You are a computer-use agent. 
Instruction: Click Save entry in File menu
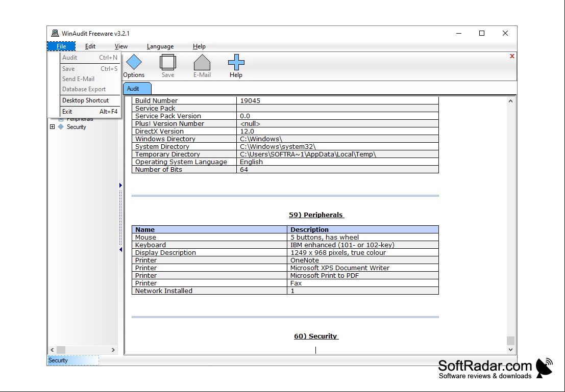point(90,69)
